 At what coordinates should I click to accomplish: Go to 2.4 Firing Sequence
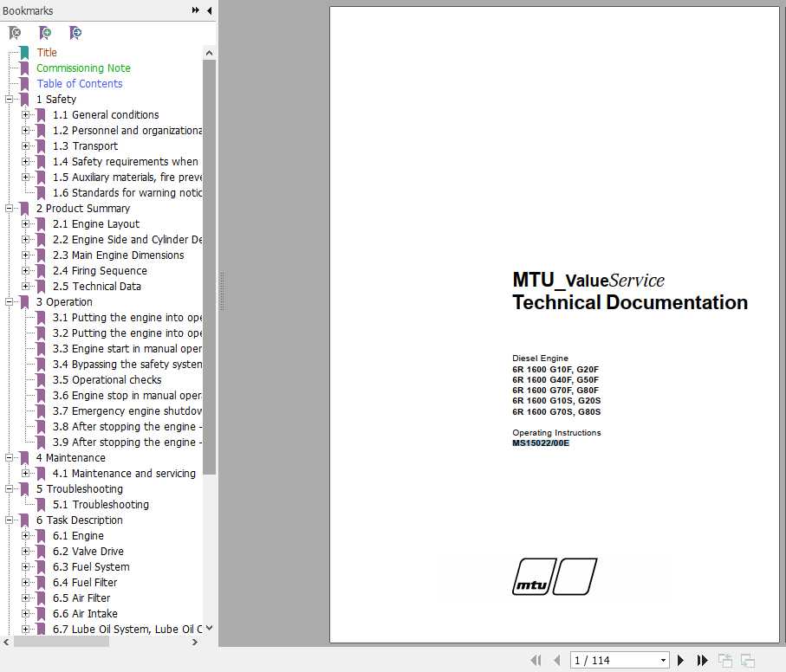(x=100, y=271)
